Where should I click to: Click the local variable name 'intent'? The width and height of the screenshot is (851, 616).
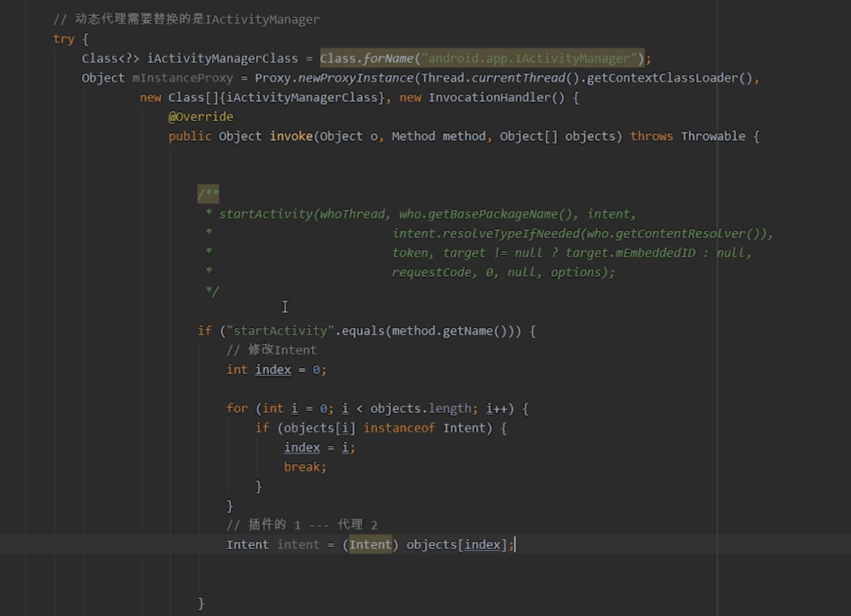tap(298, 545)
